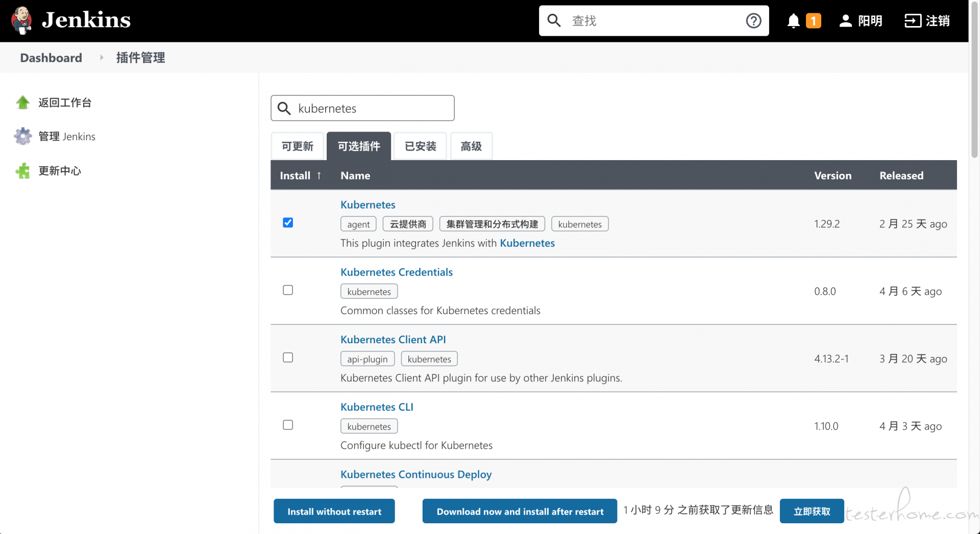This screenshot has height=534, width=980.
Task: Sort by Released column header
Action: pos(901,175)
